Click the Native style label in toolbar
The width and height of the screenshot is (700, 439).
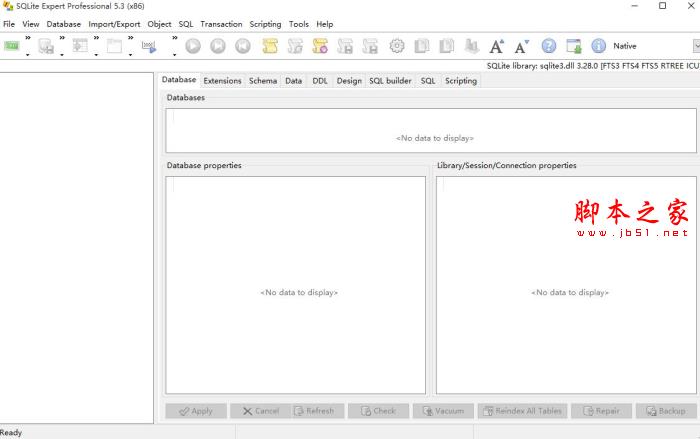point(625,46)
